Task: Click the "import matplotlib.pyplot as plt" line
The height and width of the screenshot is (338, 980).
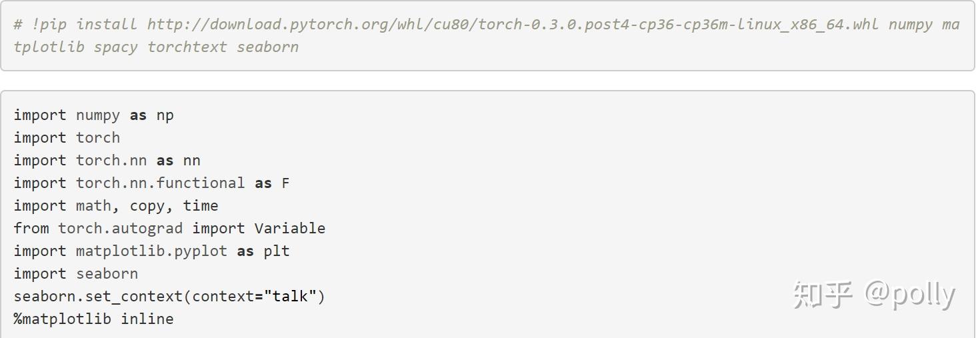Action: pyautogui.click(x=151, y=251)
